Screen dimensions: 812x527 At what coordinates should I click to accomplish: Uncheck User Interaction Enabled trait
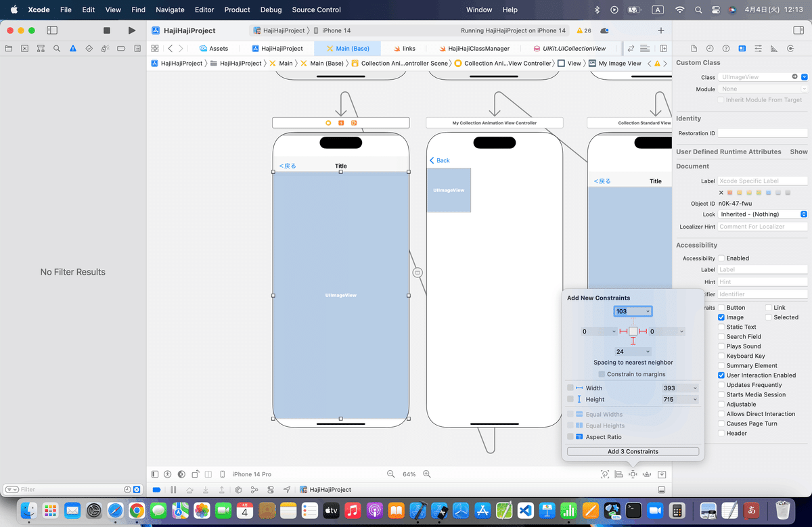[x=721, y=375]
